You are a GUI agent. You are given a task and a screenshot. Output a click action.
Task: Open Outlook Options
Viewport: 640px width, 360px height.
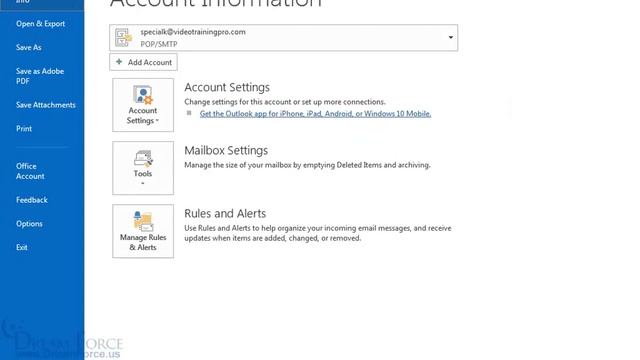(29, 224)
